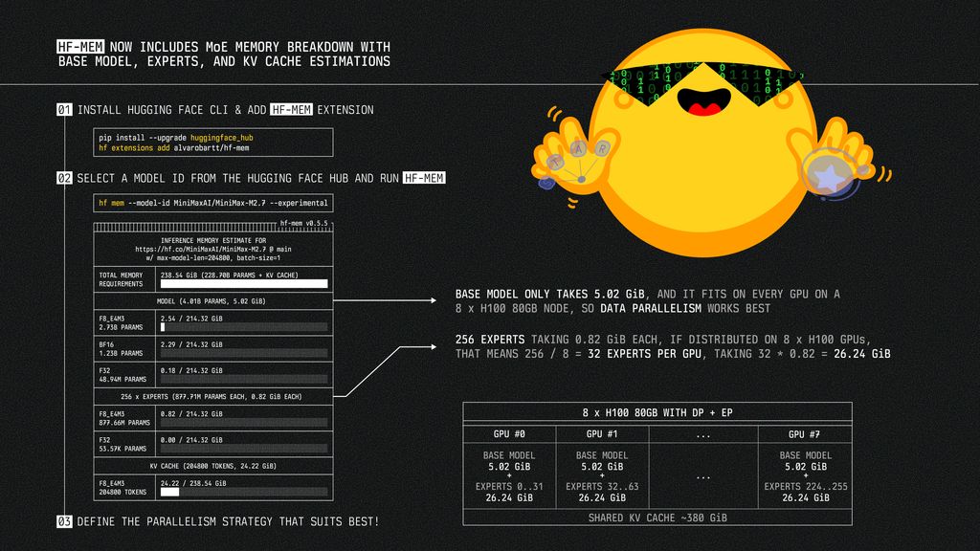
Task: Click the Hugging Face mascot's smiling mouth
Action: click(703, 101)
